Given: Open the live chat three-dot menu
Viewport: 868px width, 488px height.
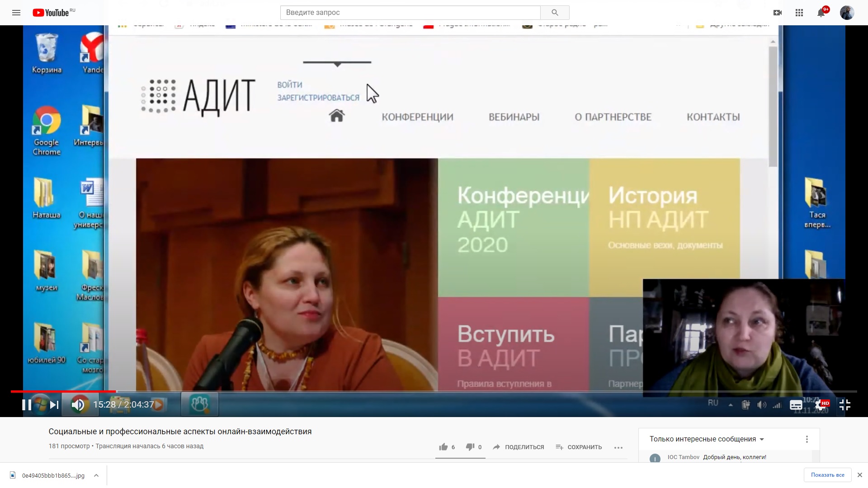Looking at the screenshot, I should (807, 439).
